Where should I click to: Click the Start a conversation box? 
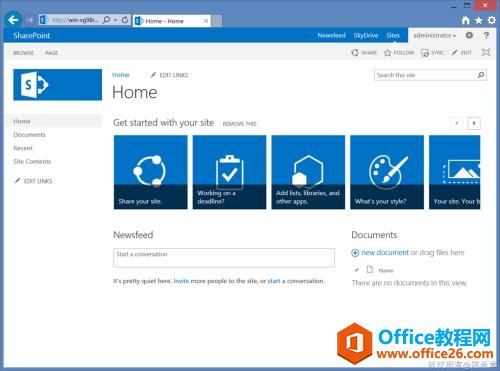[x=224, y=258]
